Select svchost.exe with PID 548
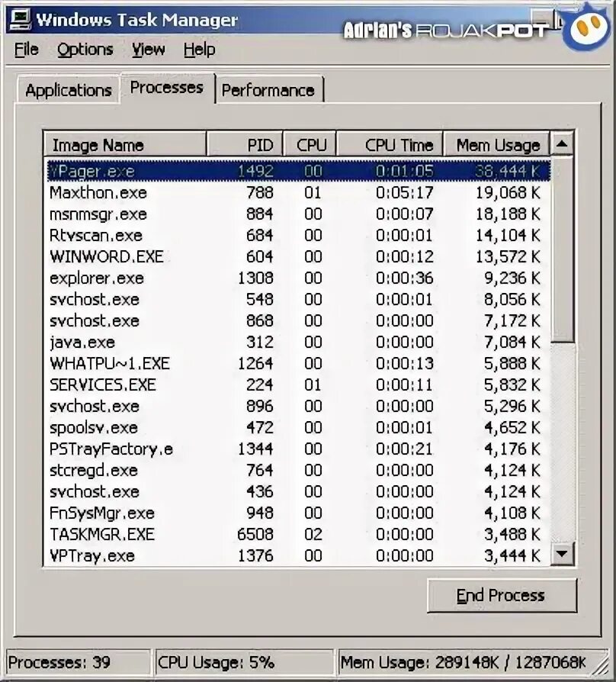The width and height of the screenshot is (616, 682). [297, 299]
